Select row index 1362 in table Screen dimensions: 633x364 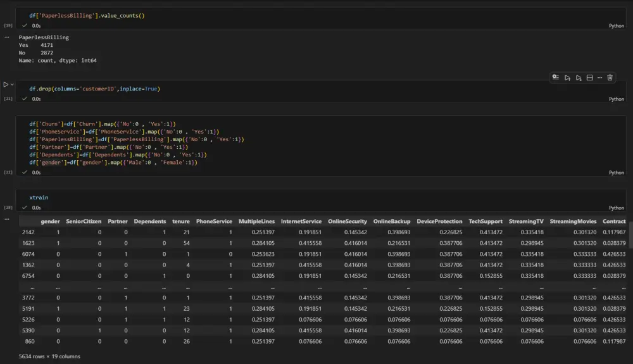[x=28, y=265]
